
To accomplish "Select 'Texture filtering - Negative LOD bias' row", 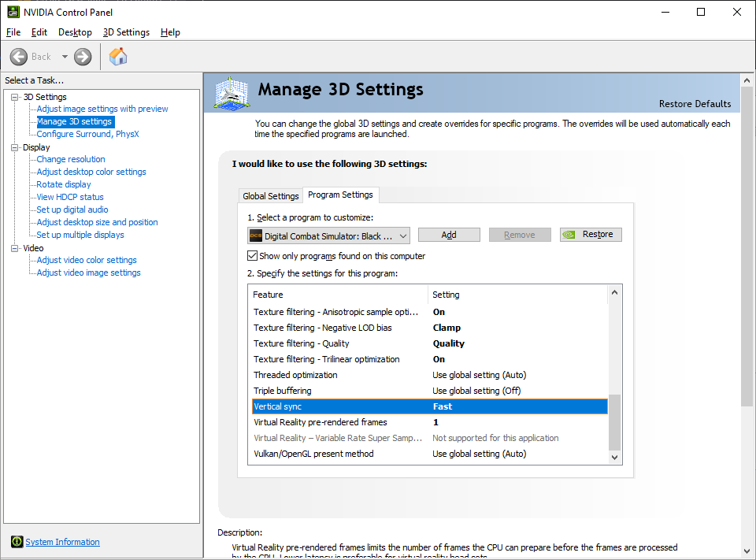I will (x=430, y=328).
